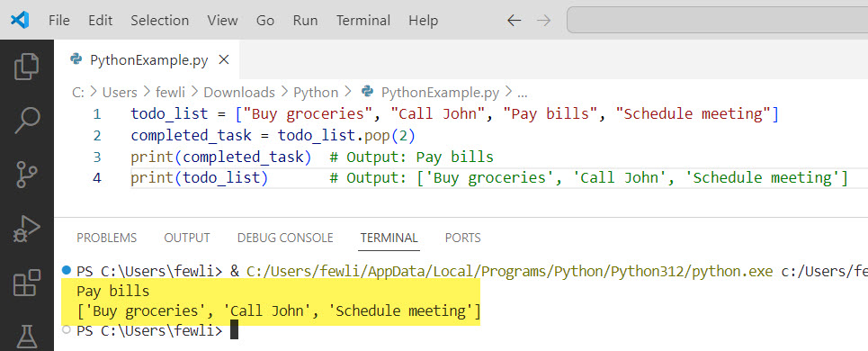The image size is (868, 351).
Task: Open the Selection menu
Action: tap(159, 21)
